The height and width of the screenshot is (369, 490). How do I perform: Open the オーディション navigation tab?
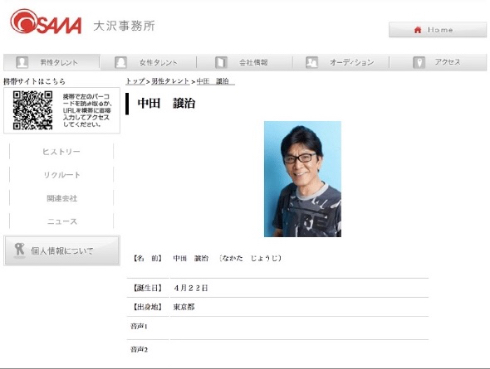tap(341, 62)
